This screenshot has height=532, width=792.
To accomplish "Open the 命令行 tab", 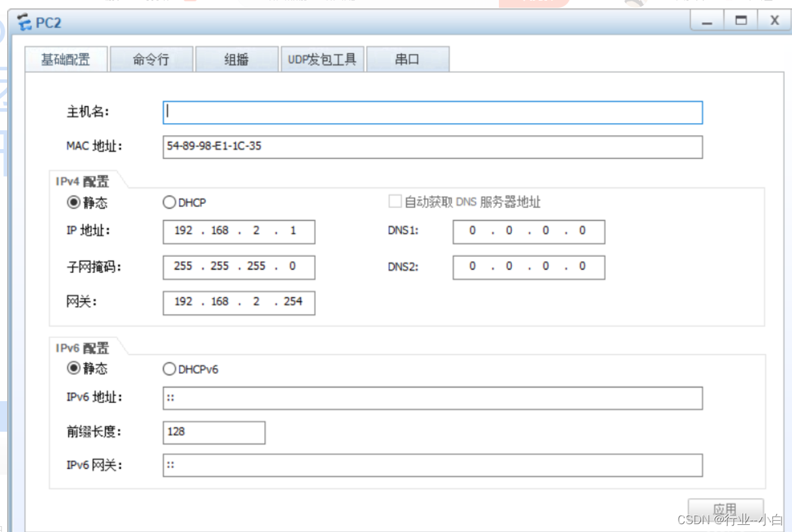I will point(151,59).
